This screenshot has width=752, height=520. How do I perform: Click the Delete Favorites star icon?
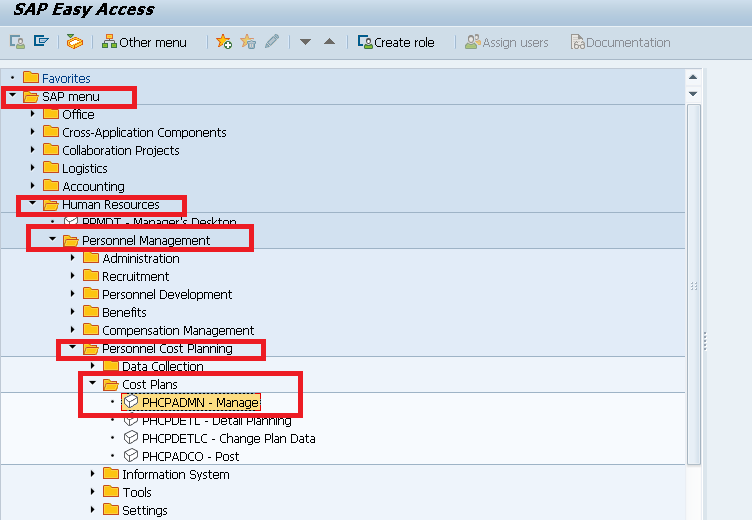click(x=248, y=42)
